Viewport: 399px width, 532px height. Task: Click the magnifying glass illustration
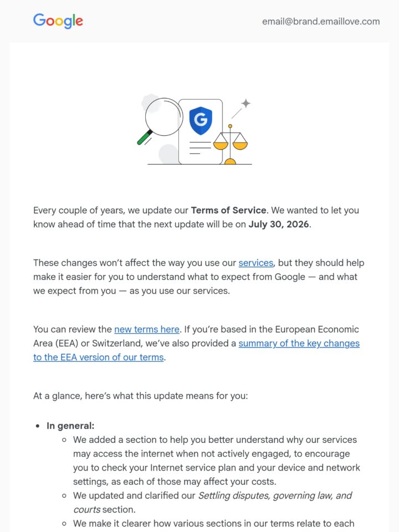tap(160, 121)
